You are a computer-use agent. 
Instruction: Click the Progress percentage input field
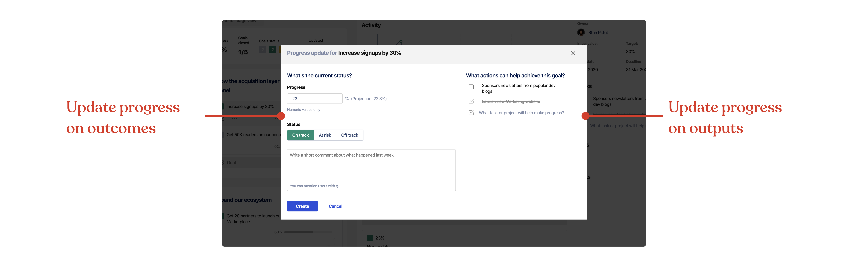pyautogui.click(x=314, y=99)
